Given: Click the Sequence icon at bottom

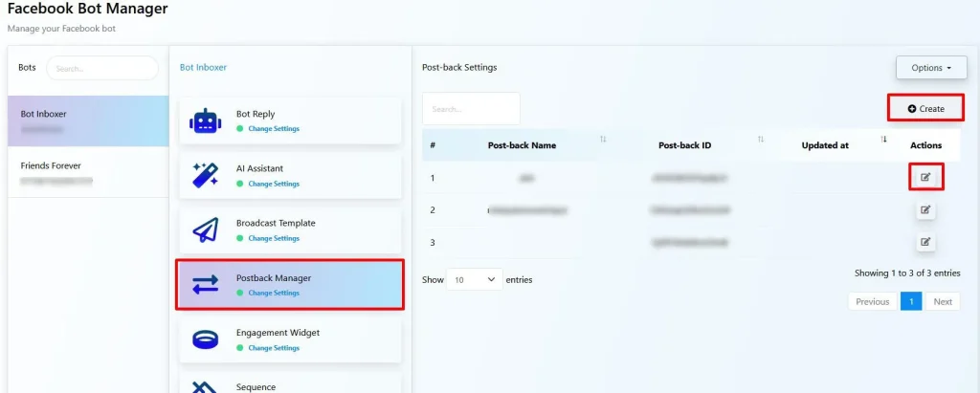Looking at the screenshot, I should 205,388.
